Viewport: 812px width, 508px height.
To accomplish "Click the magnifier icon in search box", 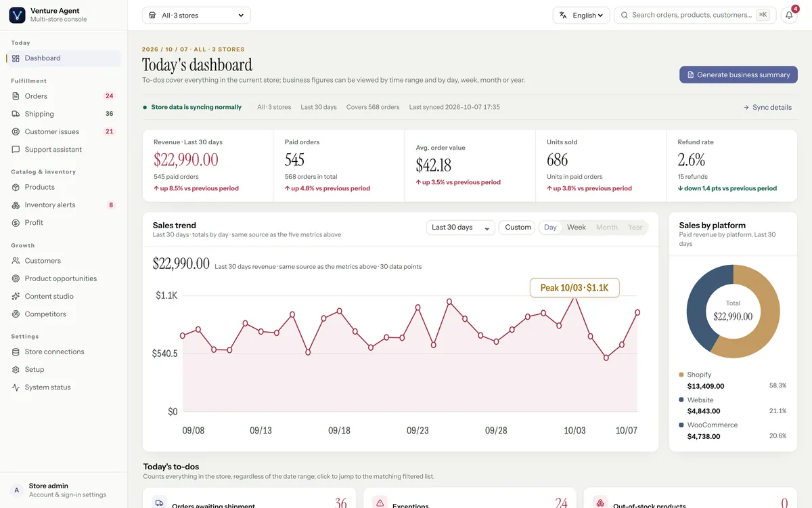I will click(x=625, y=15).
